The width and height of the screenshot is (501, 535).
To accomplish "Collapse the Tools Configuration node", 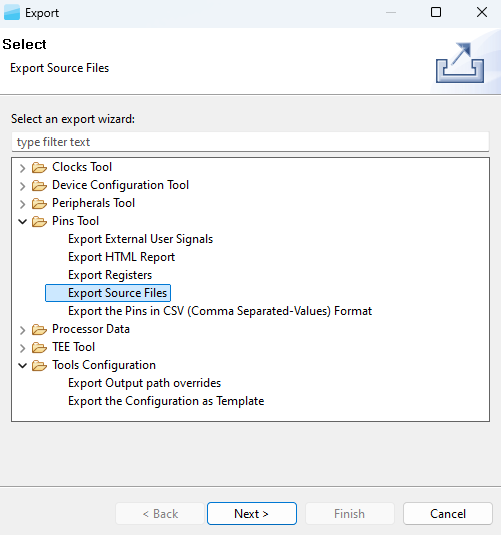I will [23, 365].
